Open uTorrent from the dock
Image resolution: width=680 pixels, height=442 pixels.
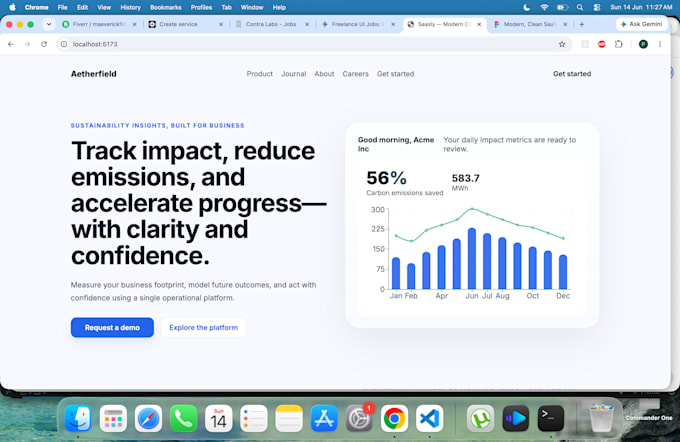click(x=481, y=419)
